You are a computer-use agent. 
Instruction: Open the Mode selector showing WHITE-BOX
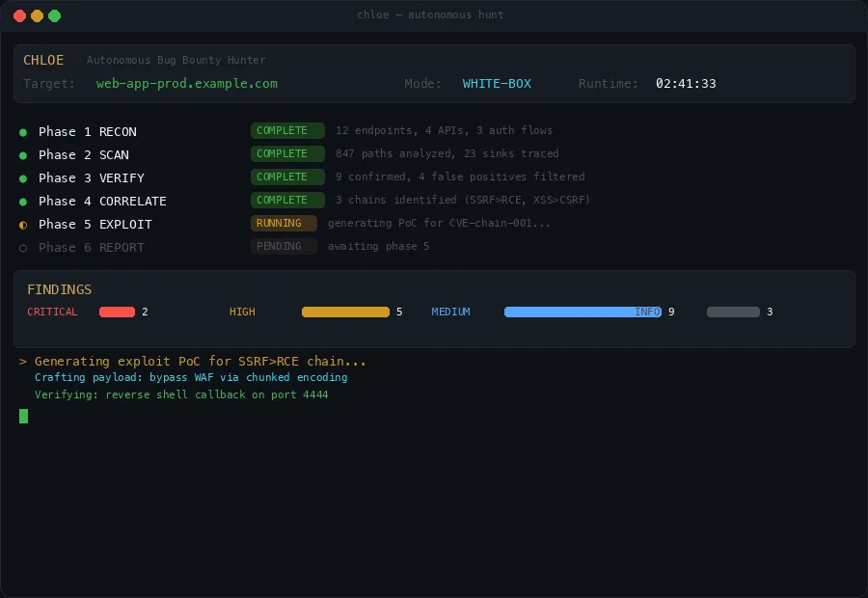[x=497, y=83]
